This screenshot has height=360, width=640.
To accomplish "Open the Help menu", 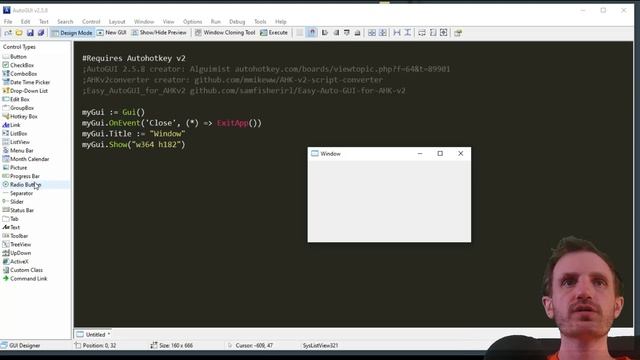I will [280, 22].
